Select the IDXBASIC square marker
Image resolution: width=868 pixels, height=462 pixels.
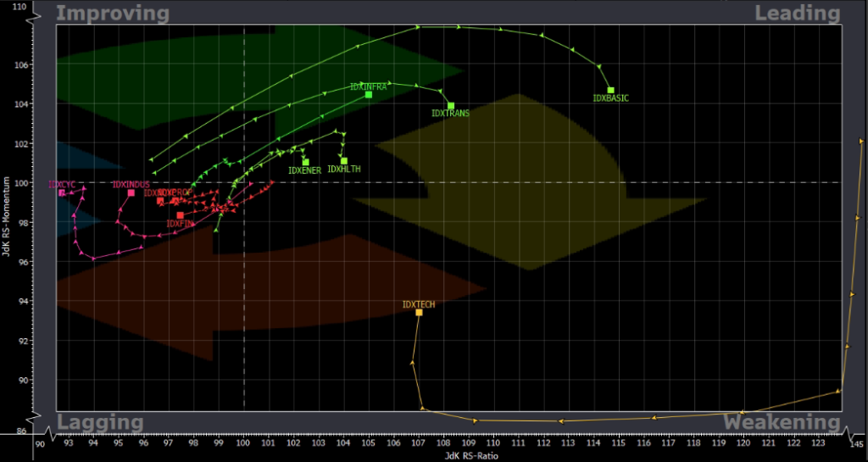[610, 90]
